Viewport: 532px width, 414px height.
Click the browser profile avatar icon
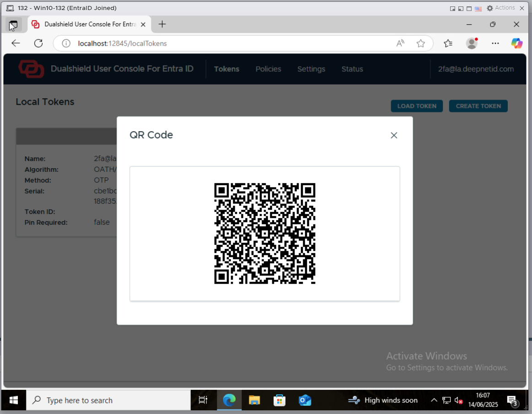472,43
